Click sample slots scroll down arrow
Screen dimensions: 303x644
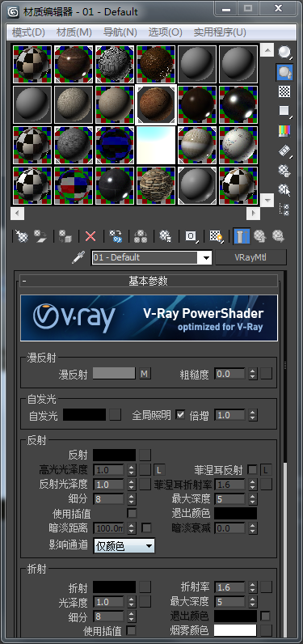tap(267, 201)
